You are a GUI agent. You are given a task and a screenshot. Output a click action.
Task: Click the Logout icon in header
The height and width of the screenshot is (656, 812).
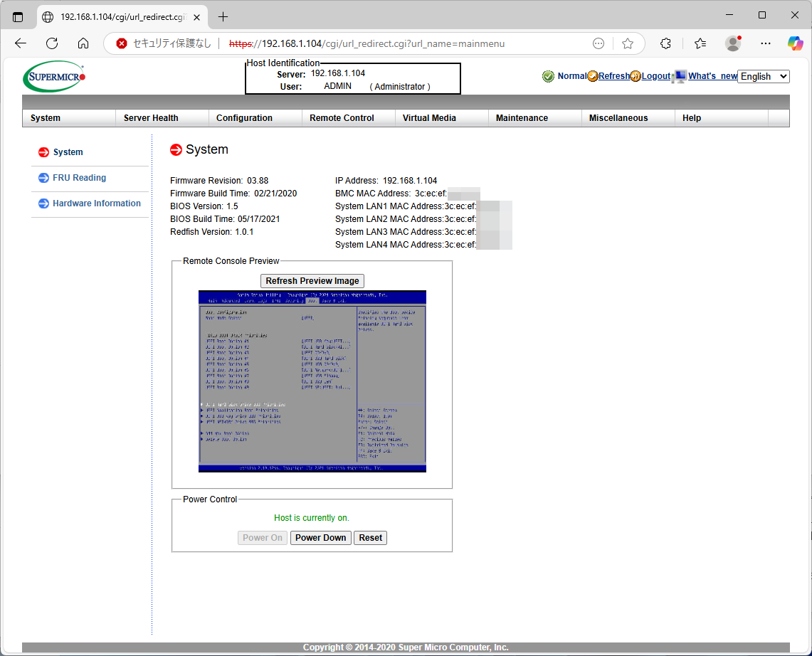click(x=636, y=76)
